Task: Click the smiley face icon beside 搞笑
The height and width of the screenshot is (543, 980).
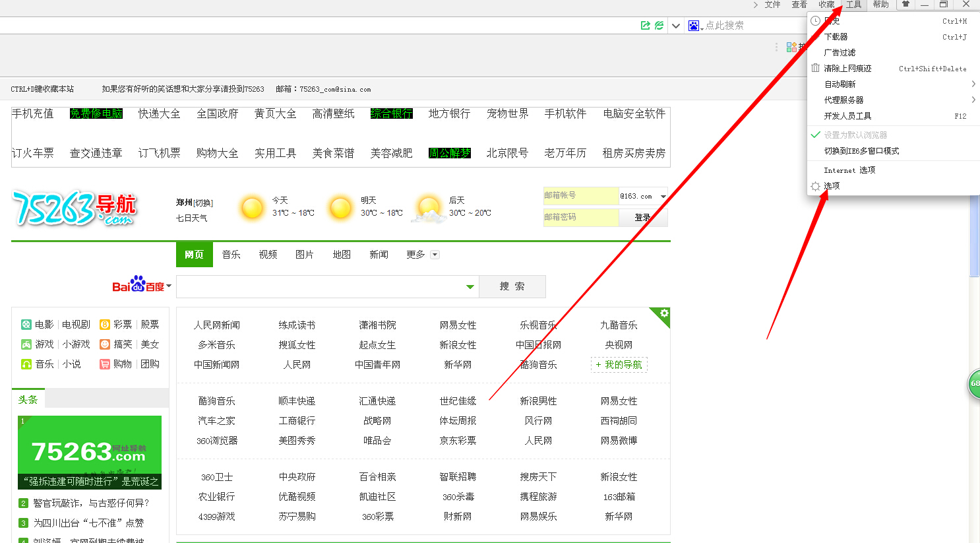Action: point(104,344)
